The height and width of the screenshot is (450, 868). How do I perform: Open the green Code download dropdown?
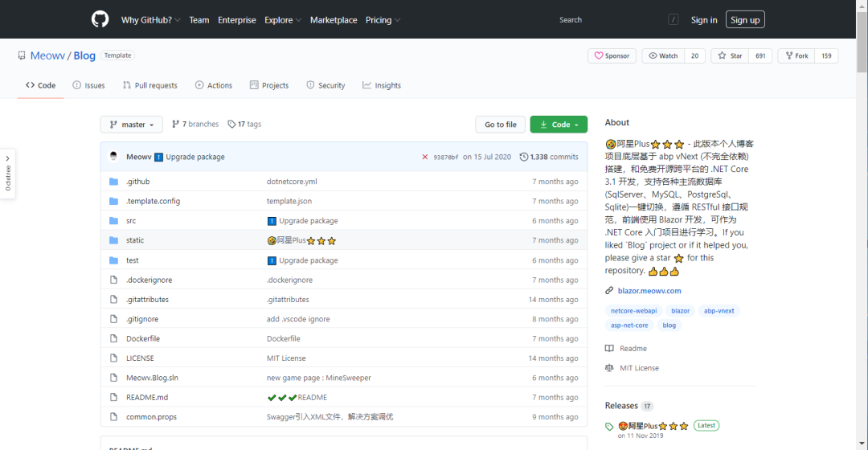click(x=559, y=125)
